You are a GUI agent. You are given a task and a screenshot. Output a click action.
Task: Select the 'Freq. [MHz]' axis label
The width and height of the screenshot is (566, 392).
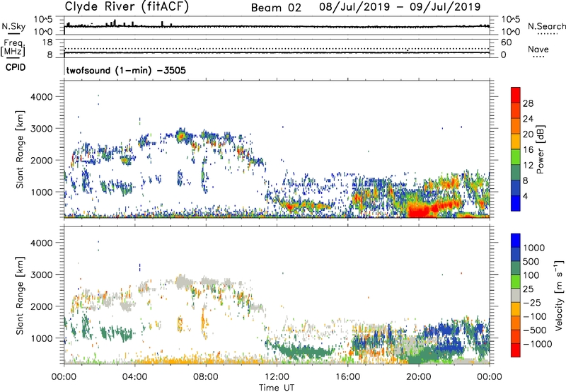(13, 47)
